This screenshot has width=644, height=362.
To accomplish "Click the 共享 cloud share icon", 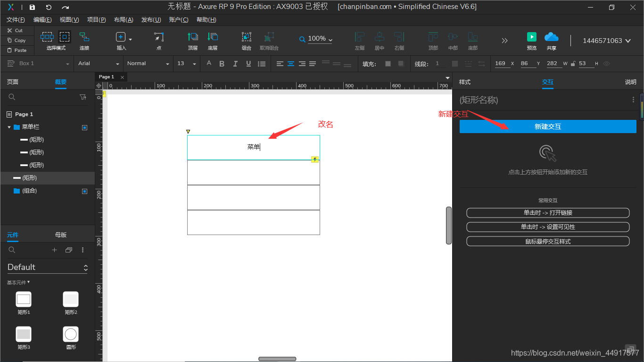I will coord(551,37).
